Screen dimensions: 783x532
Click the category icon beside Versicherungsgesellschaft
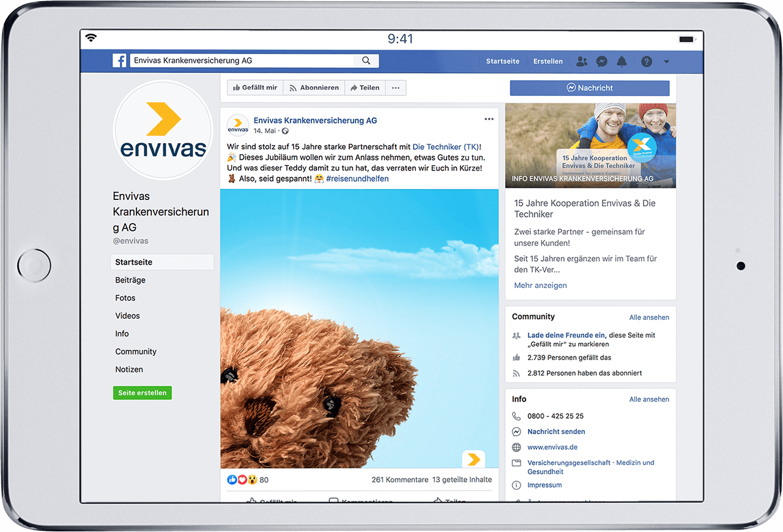[x=516, y=464]
